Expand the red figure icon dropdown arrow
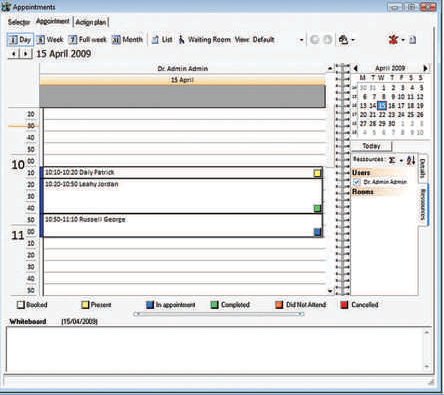 click(x=403, y=40)
